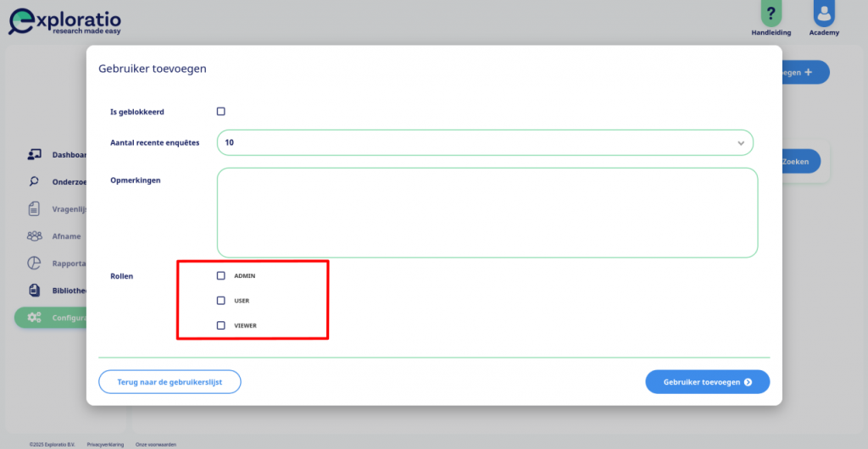Click the Configuratie gears icon

pos(34,318)
